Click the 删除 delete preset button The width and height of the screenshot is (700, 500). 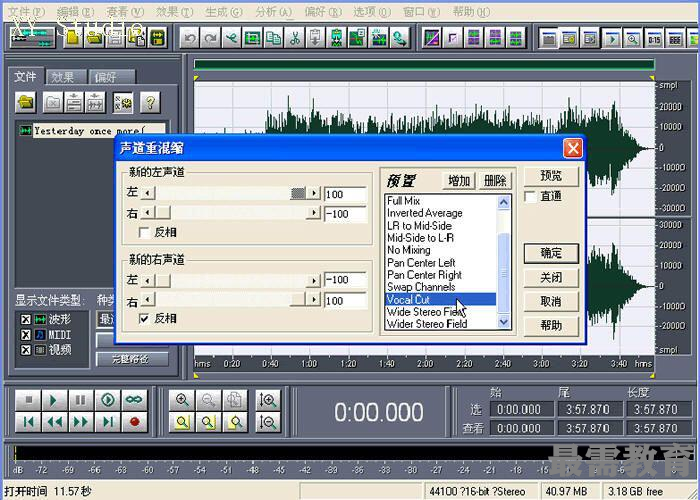click(x=495, y=181)
